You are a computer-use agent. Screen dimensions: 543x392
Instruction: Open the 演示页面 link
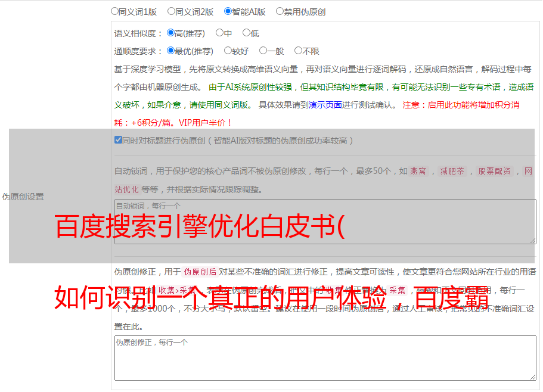pos(325,105)
